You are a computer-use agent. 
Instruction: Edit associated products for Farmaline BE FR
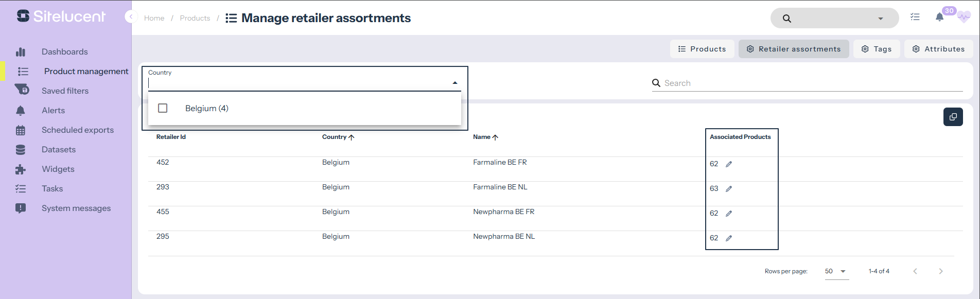point(729,164)
